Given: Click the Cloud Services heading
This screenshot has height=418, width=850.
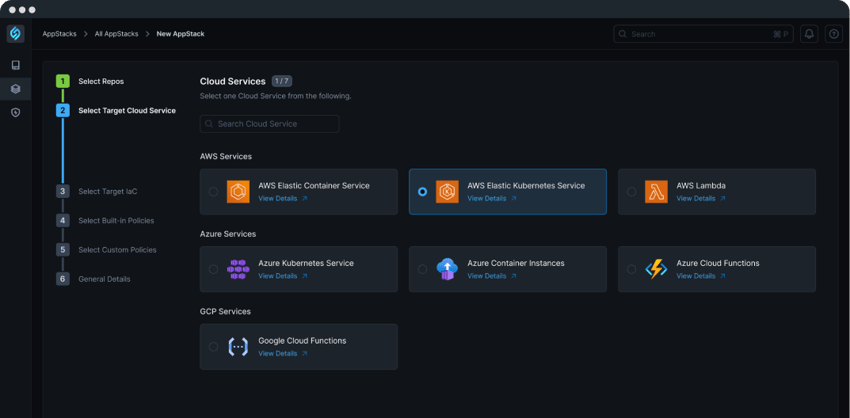Looking at the screenshot, I should (x=233, y=81).
